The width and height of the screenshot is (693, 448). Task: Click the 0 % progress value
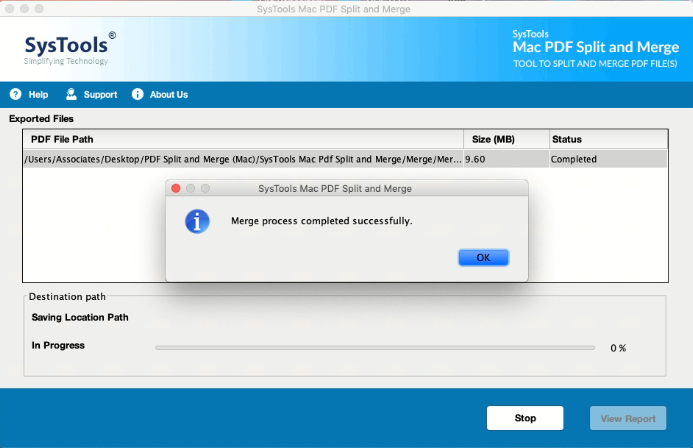pyautogui.click(x=618, y=348)
